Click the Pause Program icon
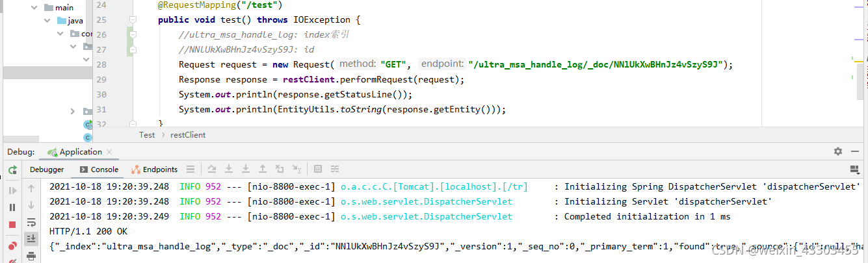The image size is (868, 263). [12, 207]
